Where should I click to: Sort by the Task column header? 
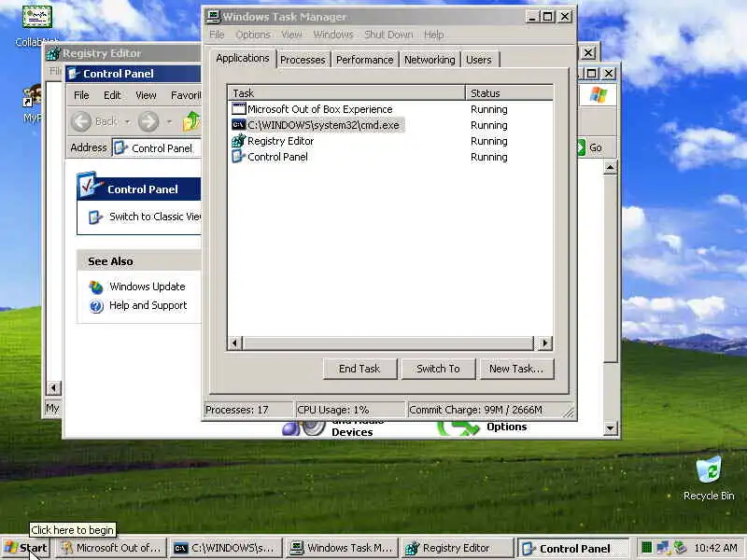pyautogui.click(x=346, y=93)
